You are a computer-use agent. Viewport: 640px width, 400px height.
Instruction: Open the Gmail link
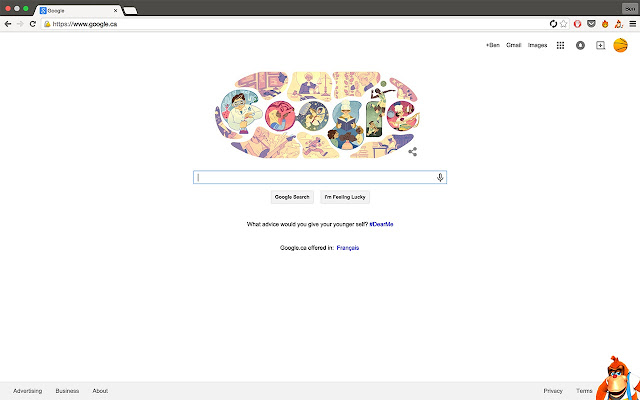click(x=513, y=45)
